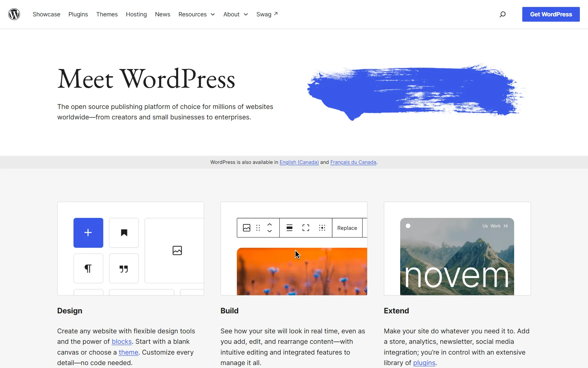
Task: Navigate to the Hosting page
Action: point(136,14)
